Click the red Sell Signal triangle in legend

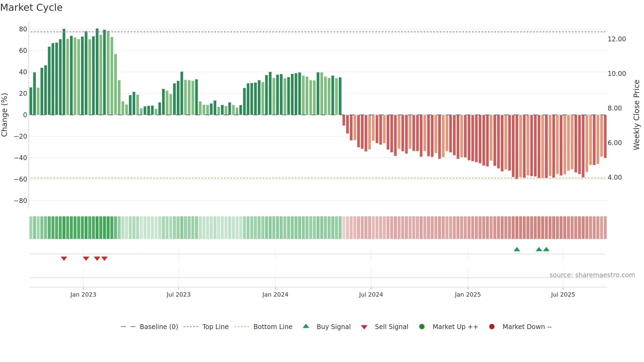[x=364, y=327]
